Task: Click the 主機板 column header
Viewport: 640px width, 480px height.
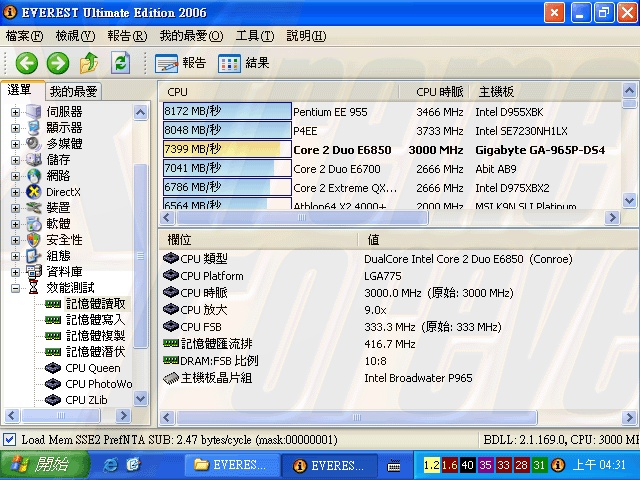Action: pos(497,91)
